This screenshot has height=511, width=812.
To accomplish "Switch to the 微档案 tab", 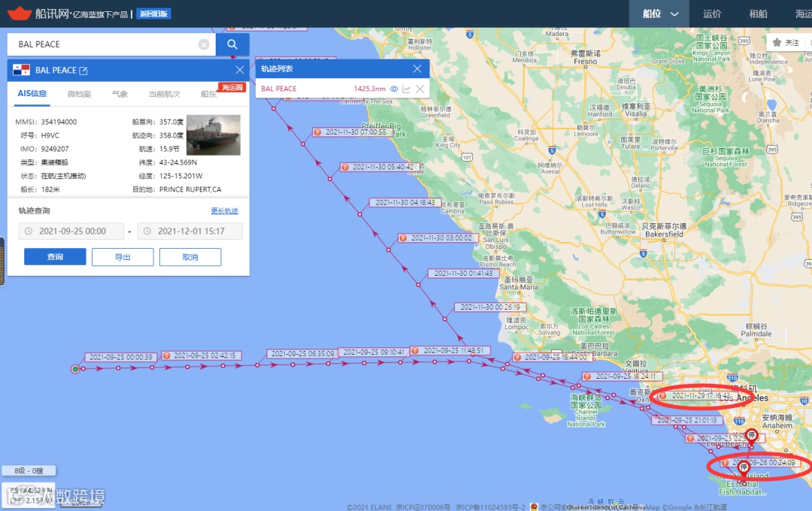I will pos(79,94).
